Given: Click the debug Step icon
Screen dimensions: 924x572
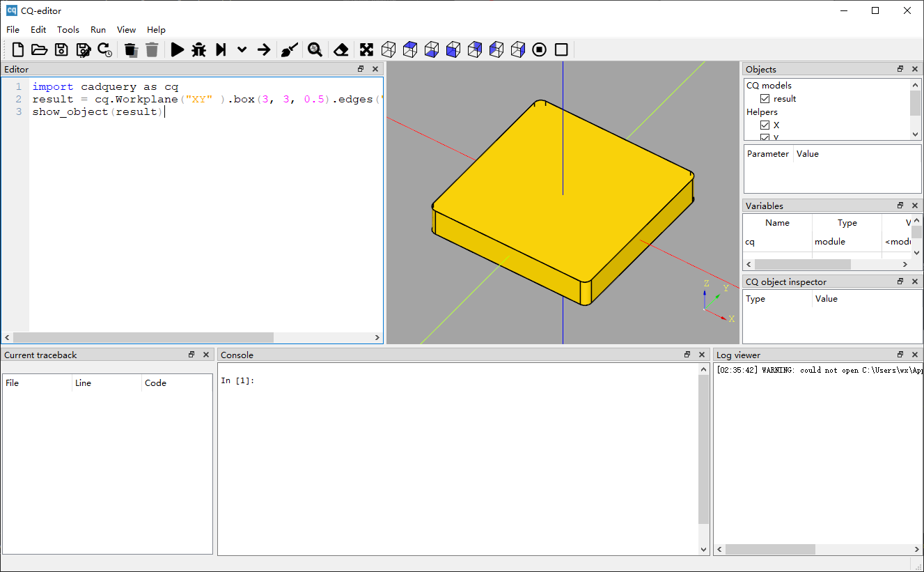Looking at the screenshot, I should click(x=221, y=49).
